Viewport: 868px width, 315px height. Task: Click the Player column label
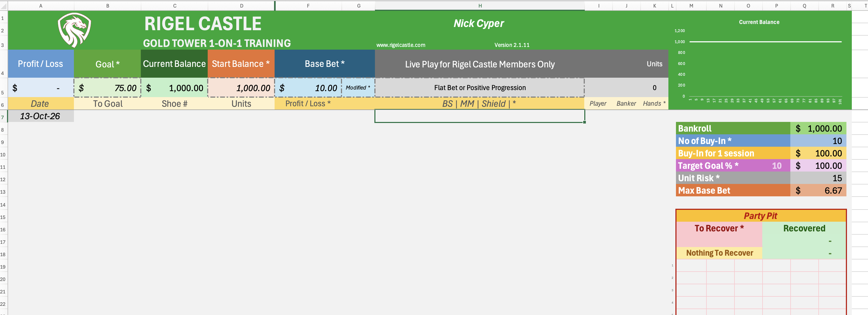pos(598,104)
